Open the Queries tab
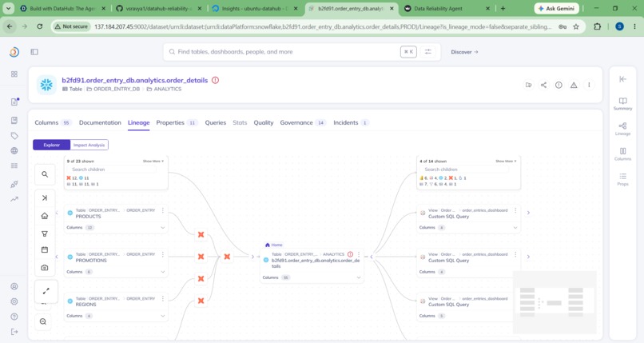The width and height of the screenshot is (644, 343). pos(216,122)
